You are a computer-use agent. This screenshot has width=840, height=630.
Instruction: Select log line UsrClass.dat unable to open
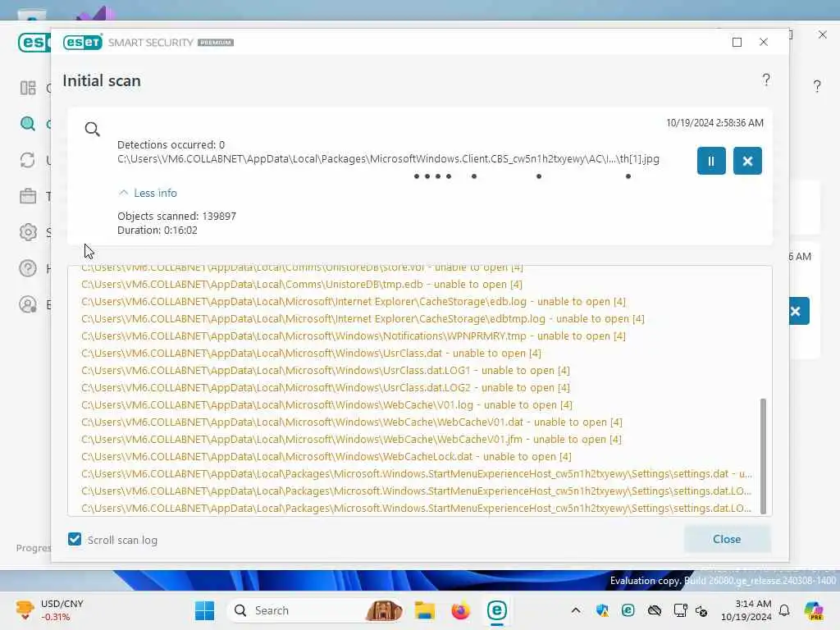click(311, 353)
